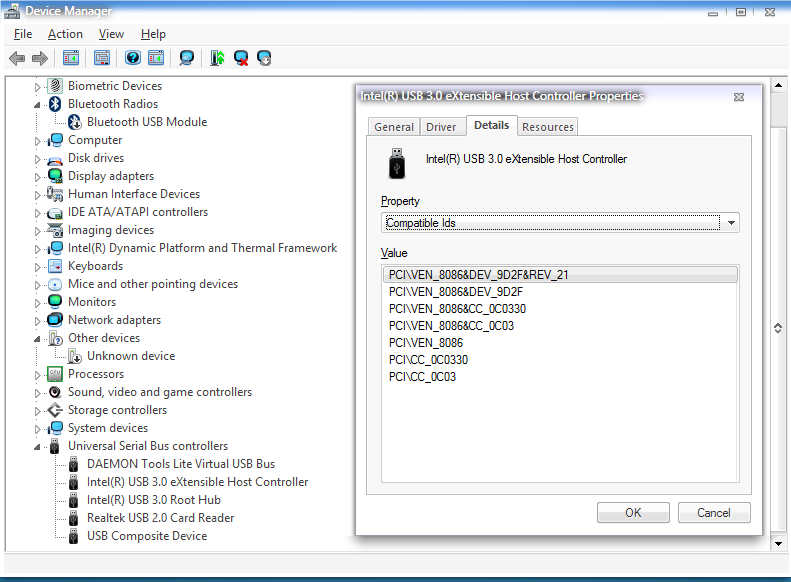
Task: Open the View menu
Action: [x=111, y=34]
